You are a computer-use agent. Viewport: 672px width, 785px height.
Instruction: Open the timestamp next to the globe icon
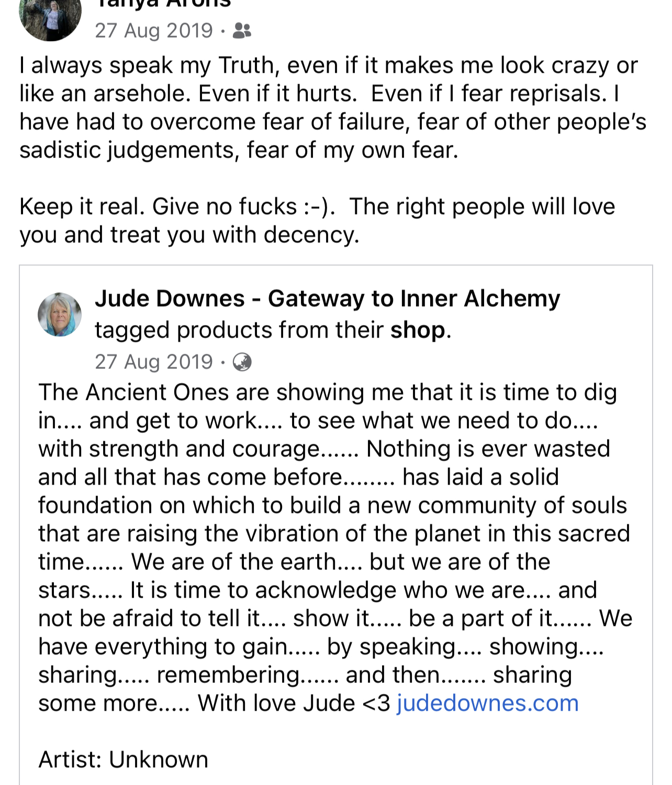tap(154, 362)
